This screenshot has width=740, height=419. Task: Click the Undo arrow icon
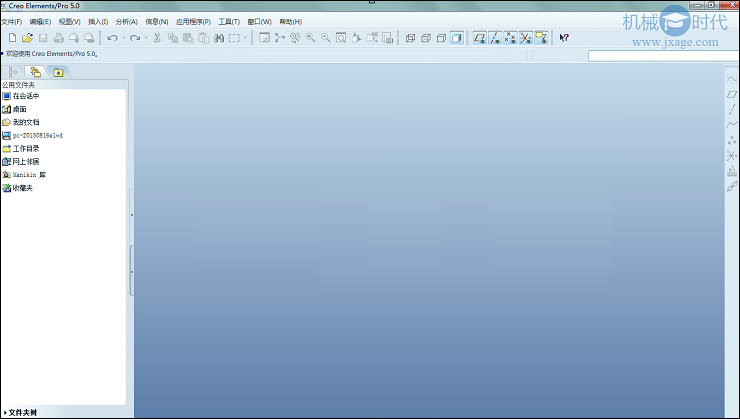[x=112, y=38]
